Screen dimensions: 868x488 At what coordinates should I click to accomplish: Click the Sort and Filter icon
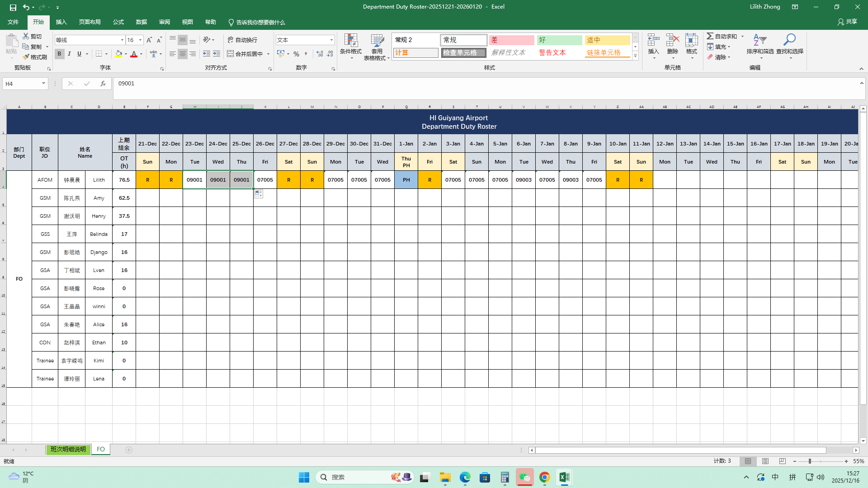(759, 41)
